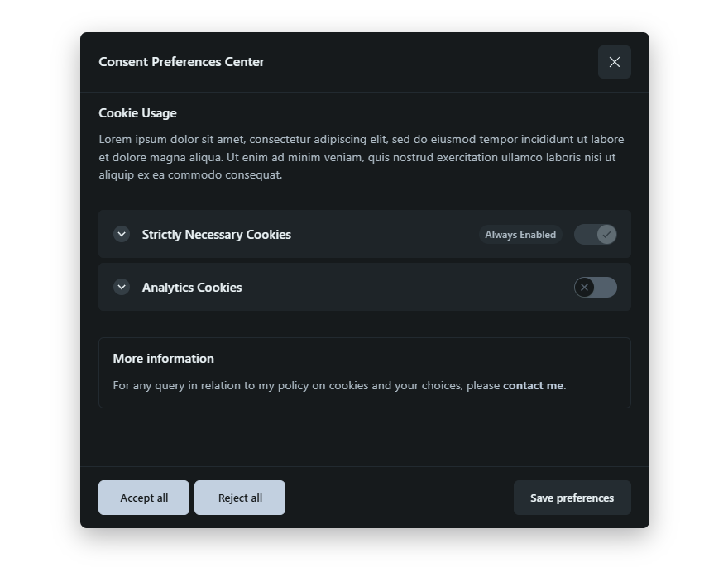The width and height of the screenshot is (728, 572).
Task: Click the chevron icon beside Analytics Cookies
Action: [122, 287]
